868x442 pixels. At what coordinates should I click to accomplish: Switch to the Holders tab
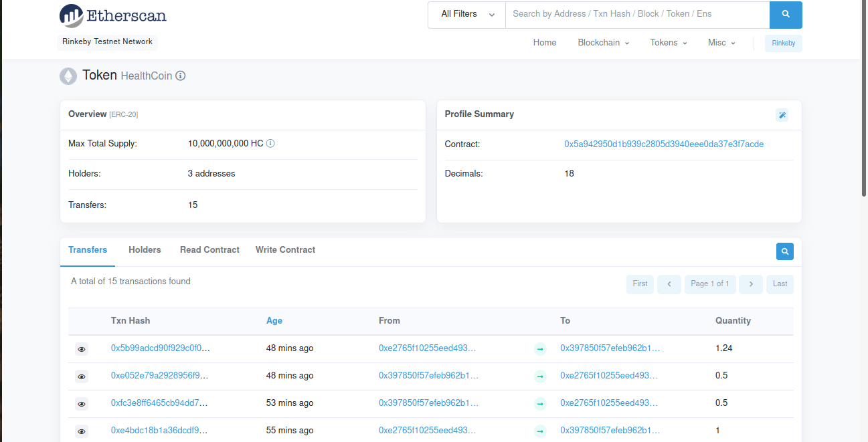coord(145,250)
